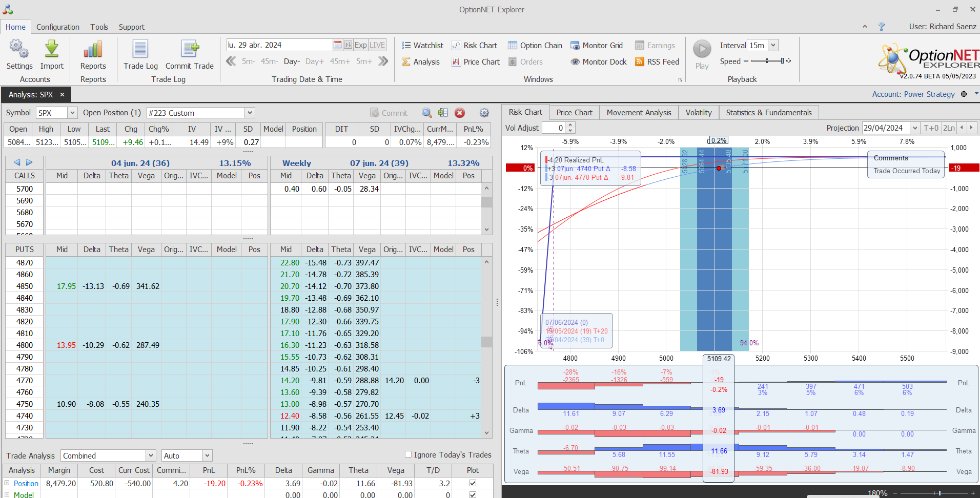
Task: Open the Trade Log icon
Action: (x=140, y=50)
